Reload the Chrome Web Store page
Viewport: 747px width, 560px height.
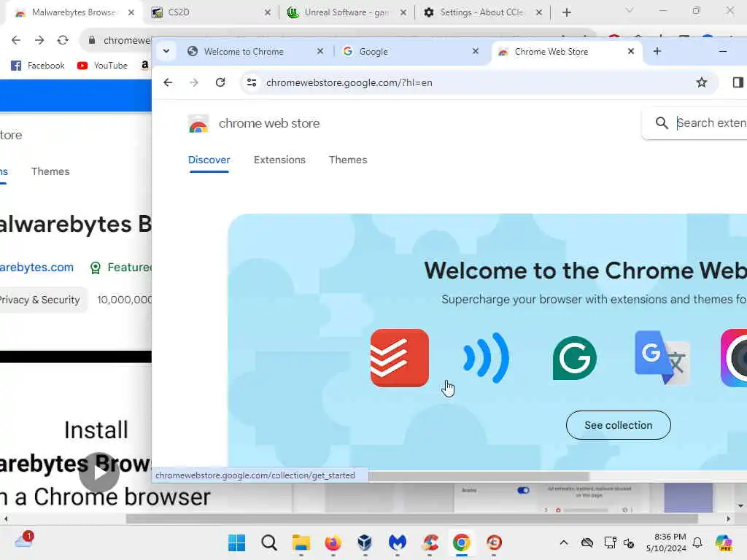coord(220,82)
